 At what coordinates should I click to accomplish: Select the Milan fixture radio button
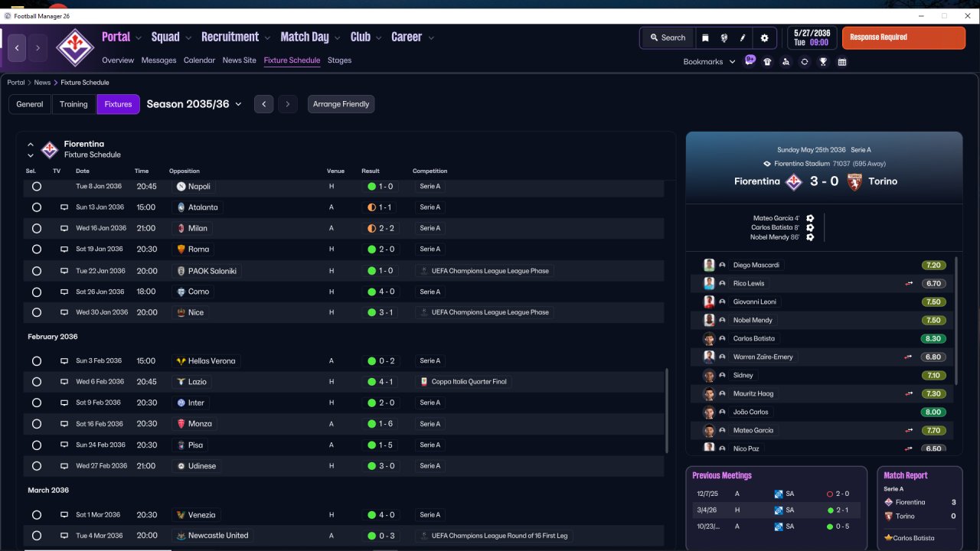tap(36, 228)
